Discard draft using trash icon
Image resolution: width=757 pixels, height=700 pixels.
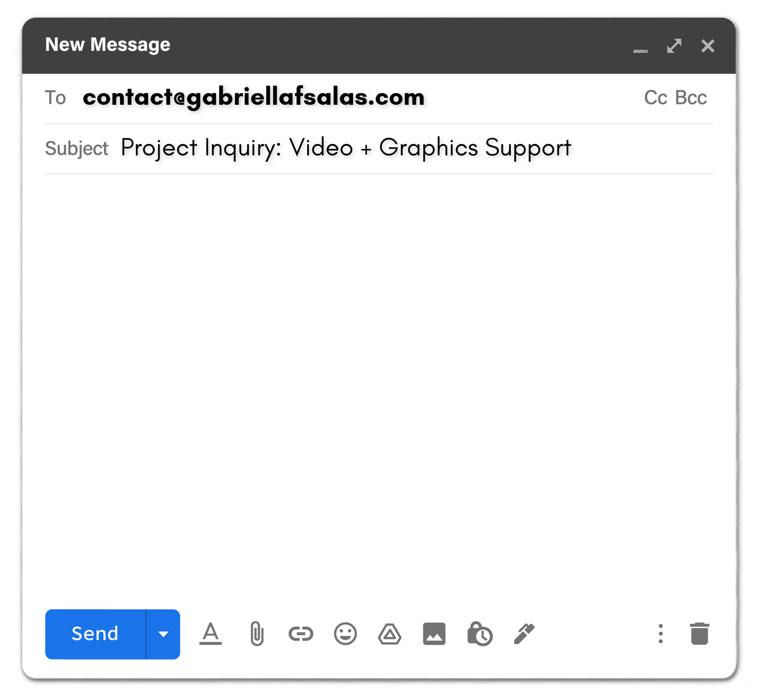click(699, 634)
